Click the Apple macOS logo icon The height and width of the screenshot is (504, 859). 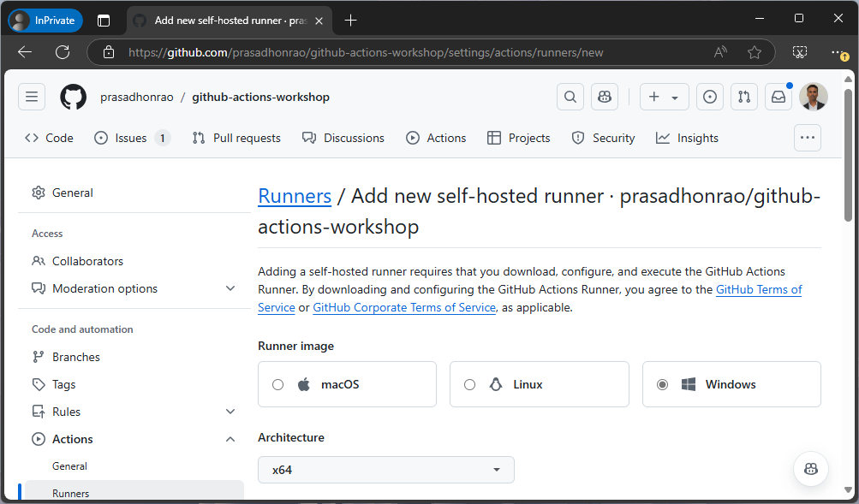[304, 384]
